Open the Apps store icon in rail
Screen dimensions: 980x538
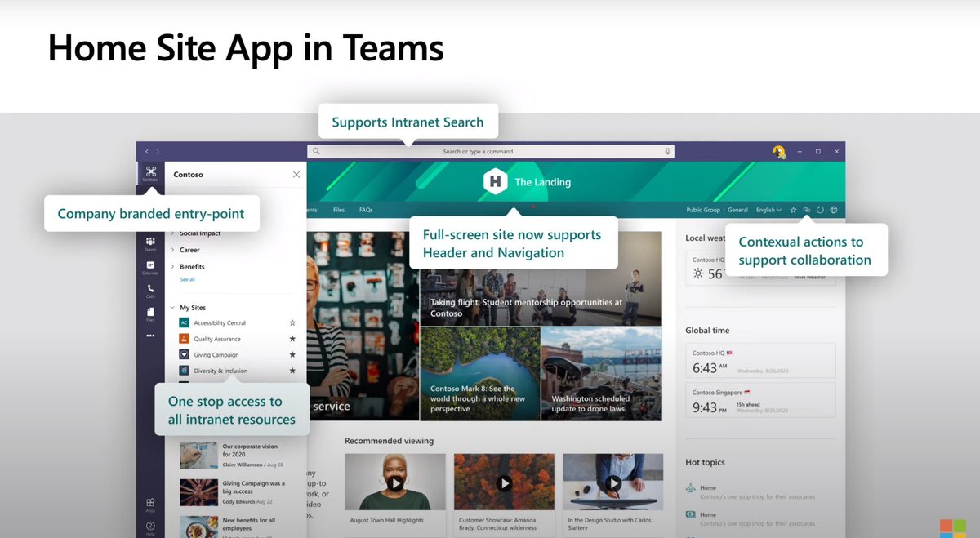click(150, 505)
